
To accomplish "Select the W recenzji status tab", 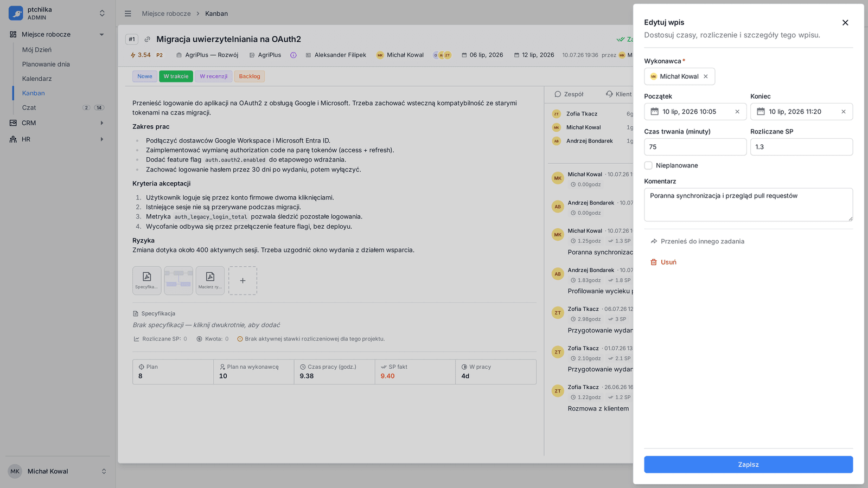I will (214, 76).
